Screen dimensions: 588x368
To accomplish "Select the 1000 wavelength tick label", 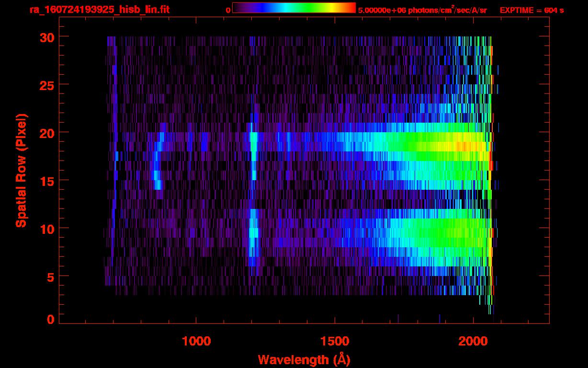I will (196, 341).
